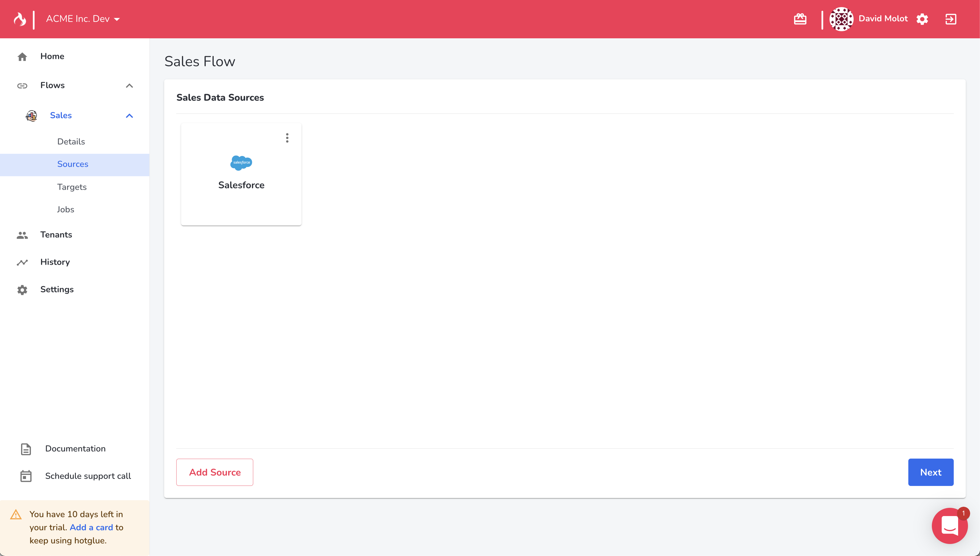Open the ACME Inc. Dev environment dropdown
Image resolution: width=980 pixels, height=556 pixels.
pyautogui.click(x=83, y=19)
